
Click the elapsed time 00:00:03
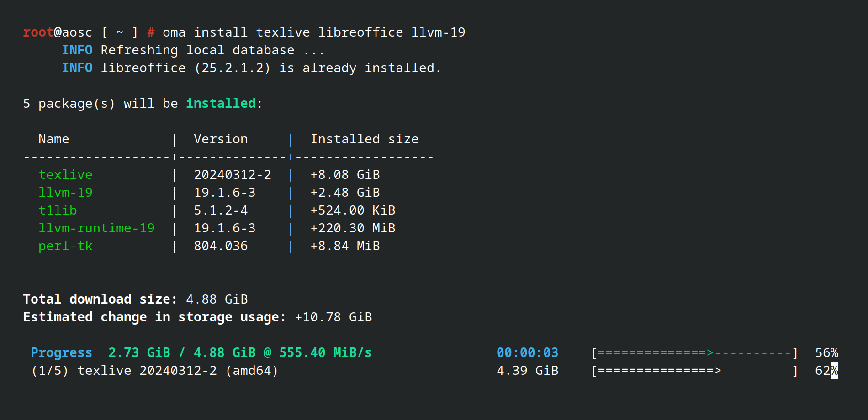coord(527,353)
